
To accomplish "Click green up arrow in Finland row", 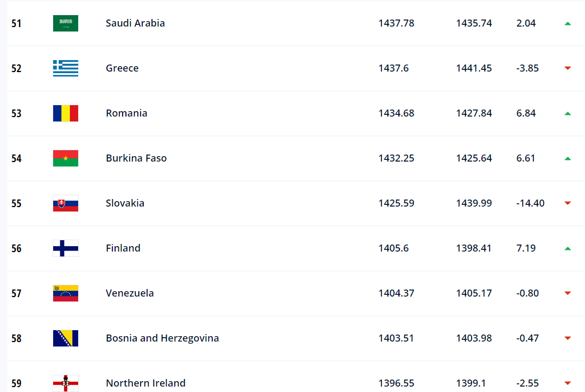I will tap(568, 248).
